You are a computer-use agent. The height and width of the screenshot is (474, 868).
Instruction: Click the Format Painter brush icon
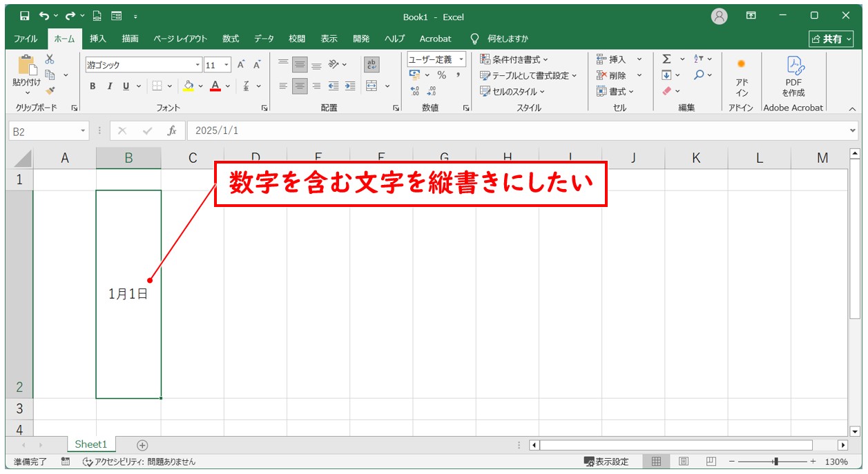(50, 90)
